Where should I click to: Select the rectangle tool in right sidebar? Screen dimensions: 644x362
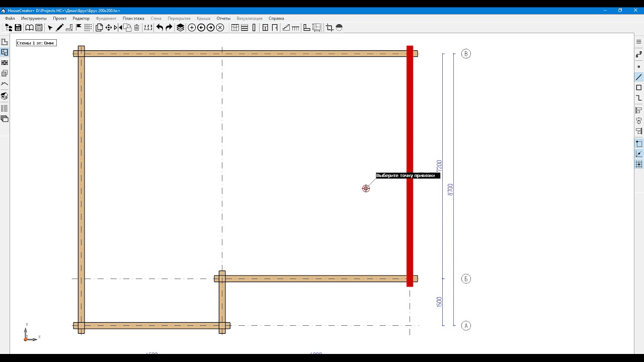pos(639,87)
